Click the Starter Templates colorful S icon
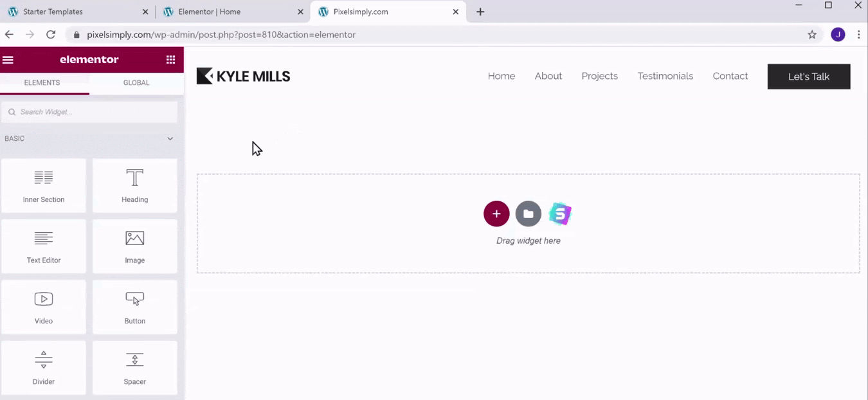This screenshot has width=868, height=400. (559, 214)
